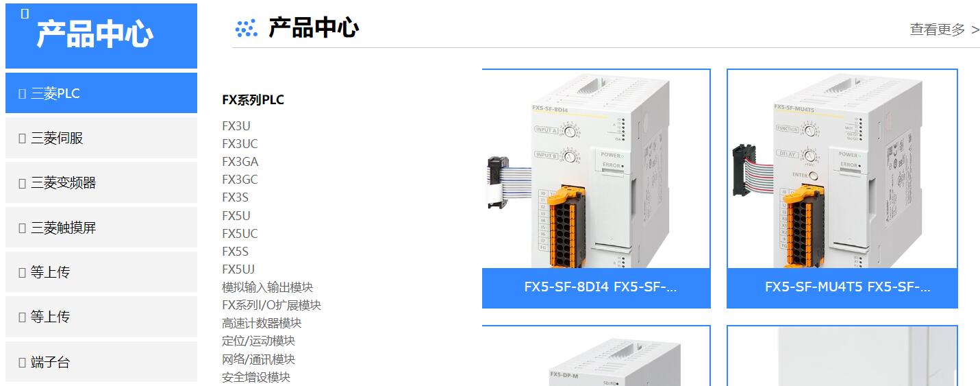Viewport: 980px width, 386px height.
Task: Open the 端子台 sidebar item
Action: pos(101,362)
